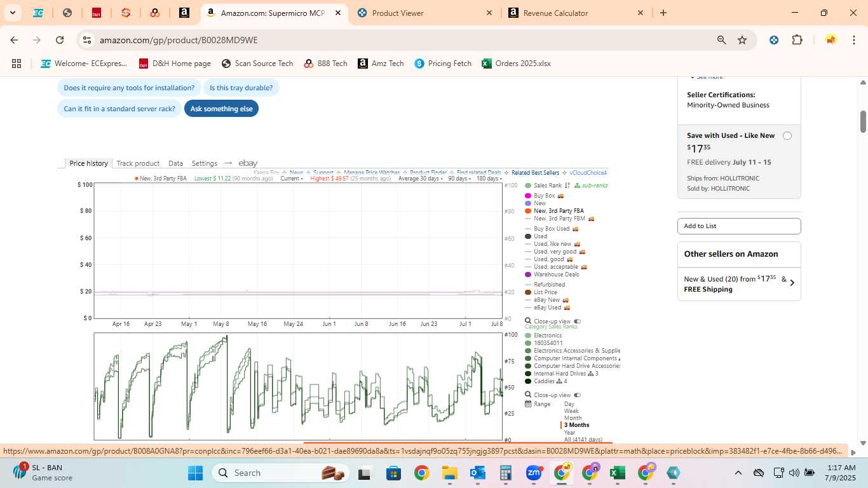868x488 pixels.
Task: Open Zoom app from the taskbar
Action: point(534,473)
